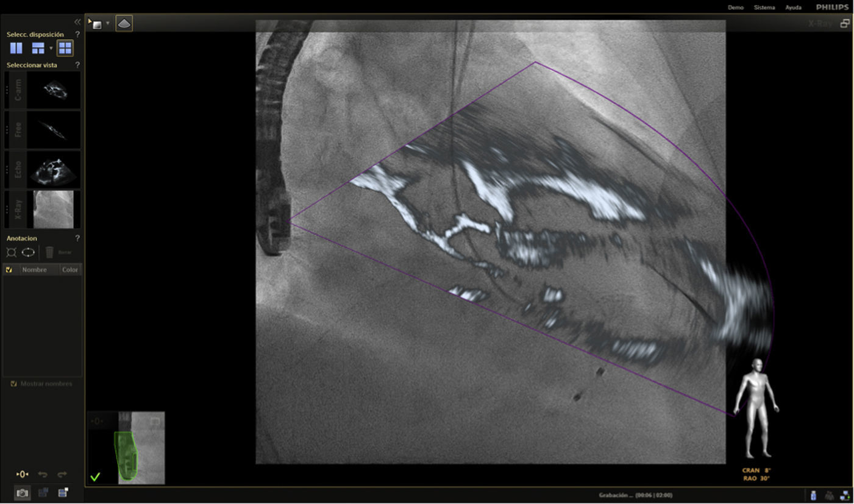The height and width of the screenshot is (504, 854).
Task: Toggle the checkbox in annotation table header
Action: 9,269
